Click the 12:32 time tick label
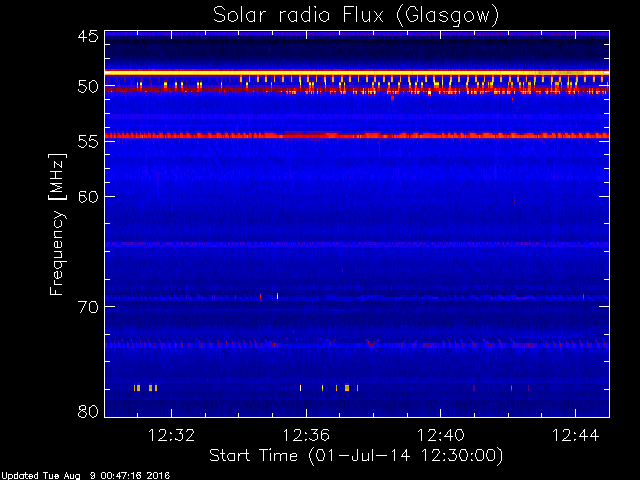 [x=171, y=435]
